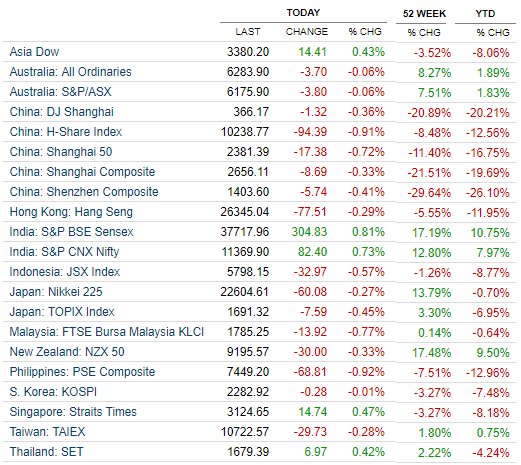Viewport: 521px width, 465px height.
Task: Open New Zealand: NZX 50 quote
Action: pos(67,352)
